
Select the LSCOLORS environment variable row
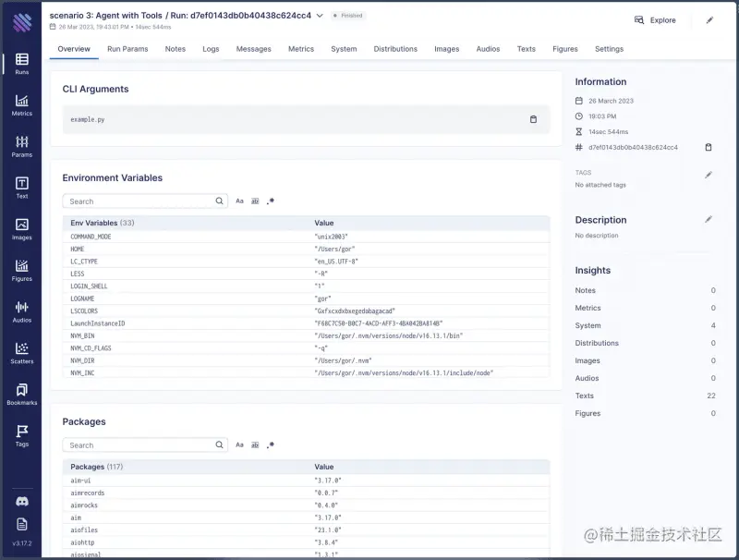306,311
